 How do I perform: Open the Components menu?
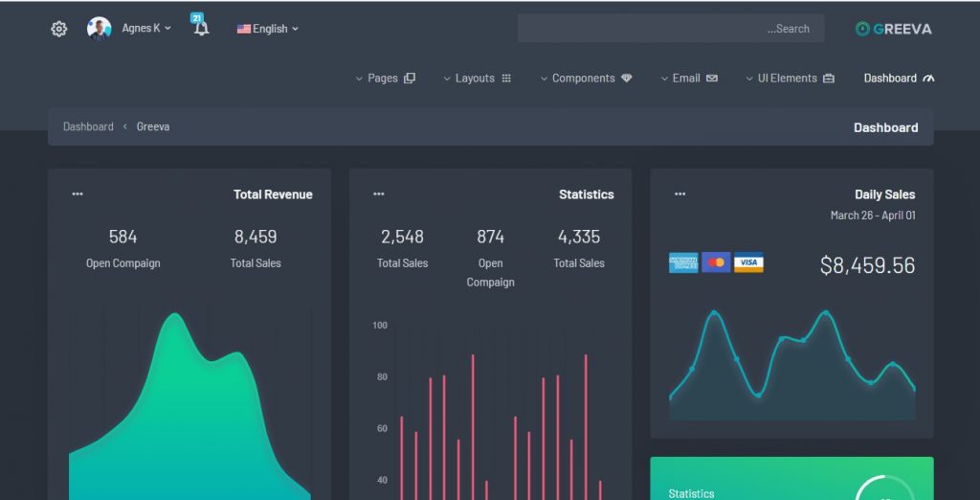tap(586, 79)
